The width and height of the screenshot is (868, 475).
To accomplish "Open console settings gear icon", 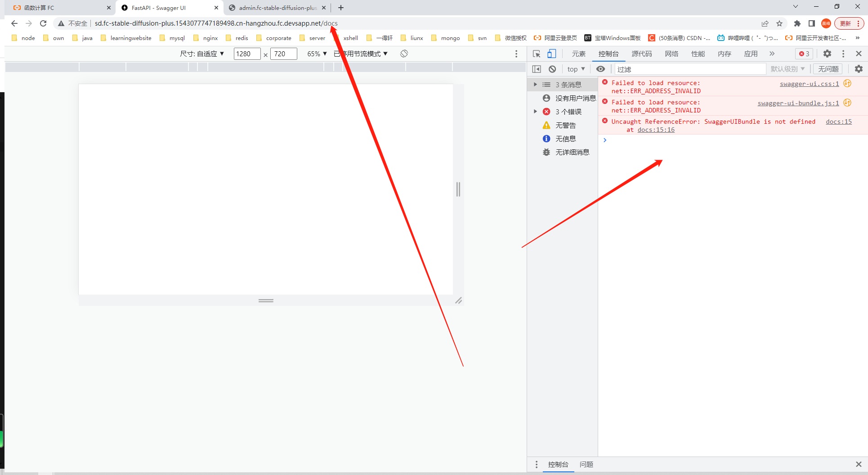I will point(859,69).
